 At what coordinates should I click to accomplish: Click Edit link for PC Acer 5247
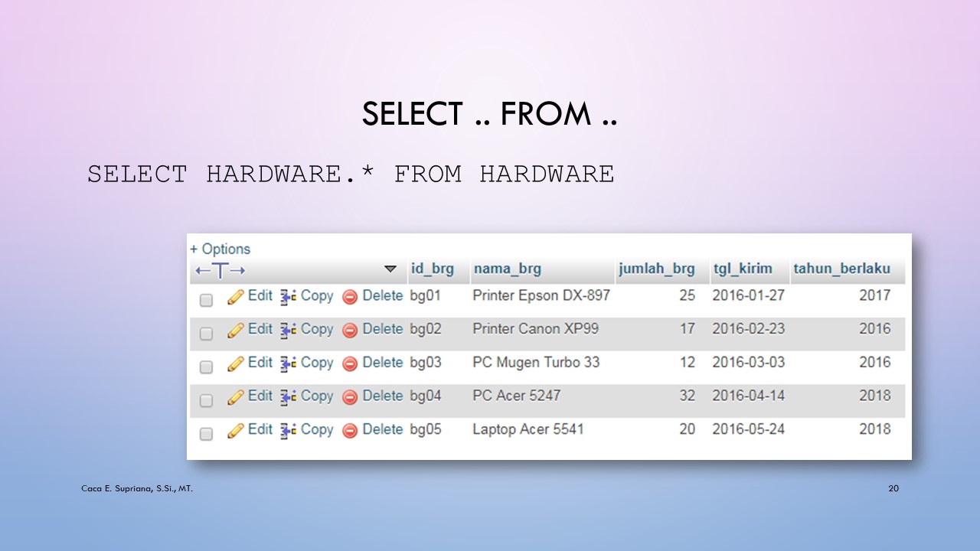coord(260,396)
